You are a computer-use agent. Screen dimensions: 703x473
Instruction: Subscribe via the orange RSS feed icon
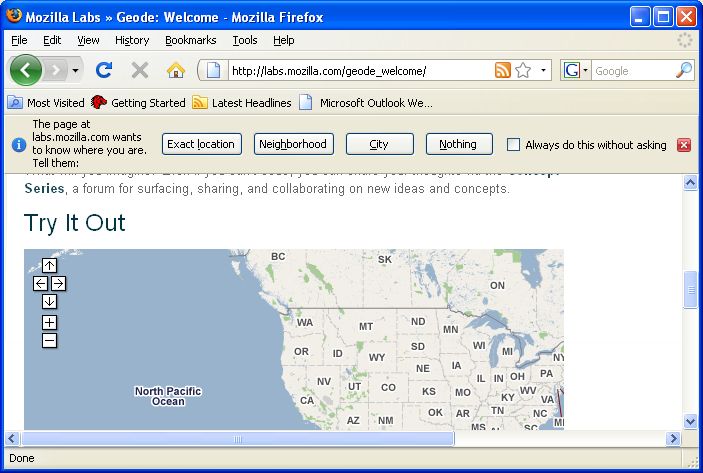503,70
